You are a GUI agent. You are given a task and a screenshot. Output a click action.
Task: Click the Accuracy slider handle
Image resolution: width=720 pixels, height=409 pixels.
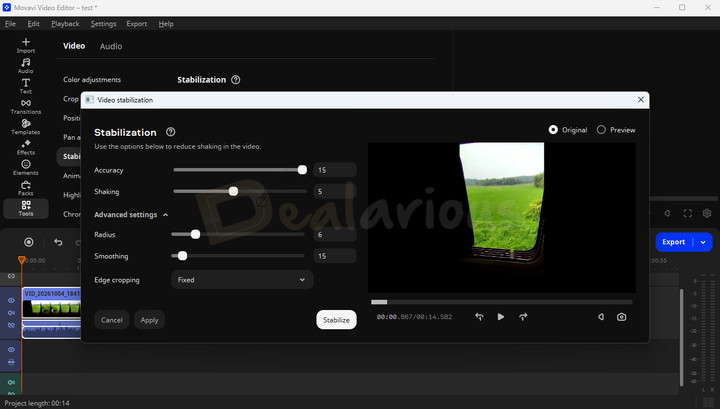coord(302,170)
